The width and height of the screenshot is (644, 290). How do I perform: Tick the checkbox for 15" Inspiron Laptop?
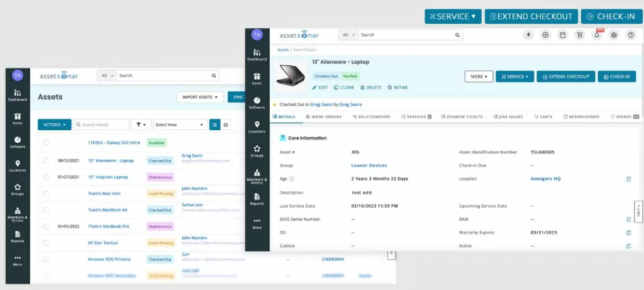pyautogui.click(x=45, y=177)
